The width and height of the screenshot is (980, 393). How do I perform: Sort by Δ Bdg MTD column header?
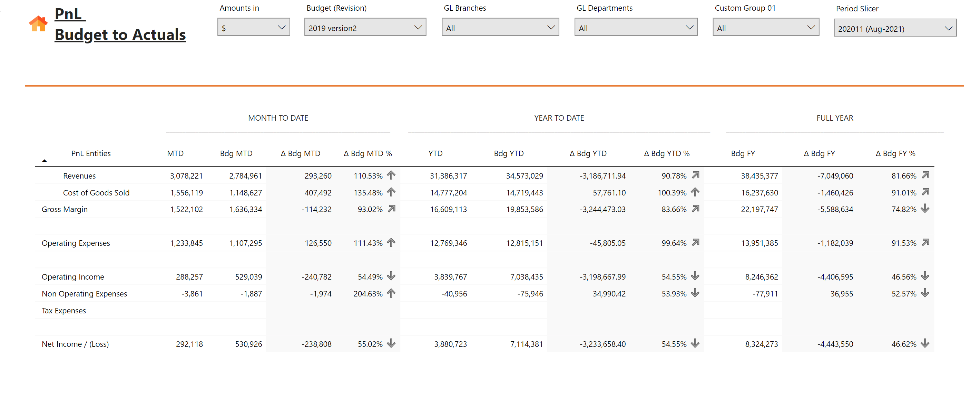(300, 153)
